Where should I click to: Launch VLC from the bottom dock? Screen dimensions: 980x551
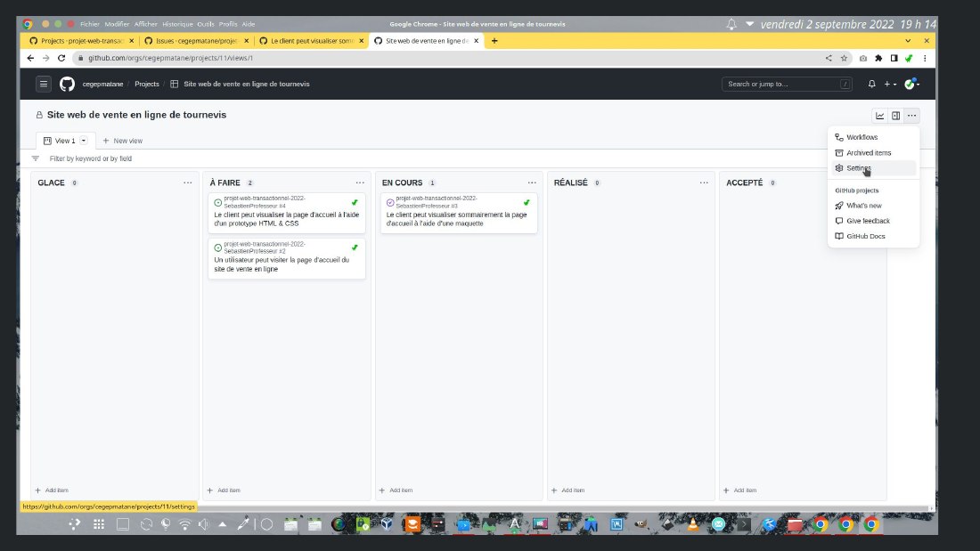point(692,524)
